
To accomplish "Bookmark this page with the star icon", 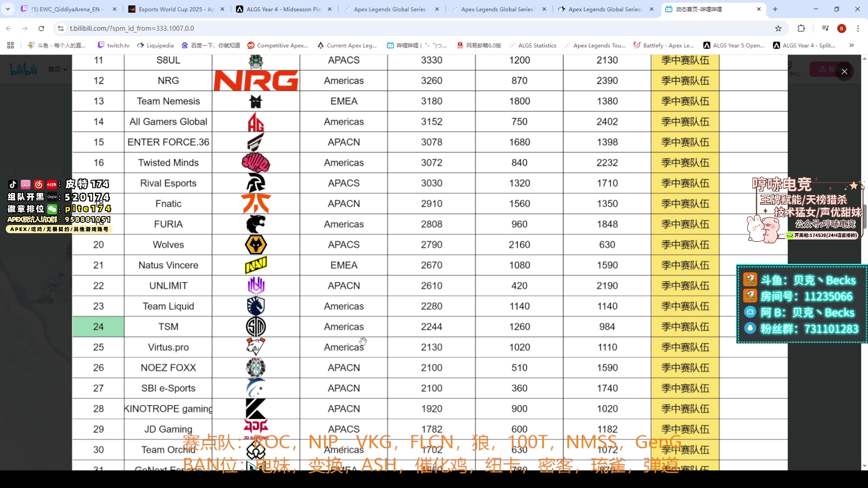I will (778, 28).
